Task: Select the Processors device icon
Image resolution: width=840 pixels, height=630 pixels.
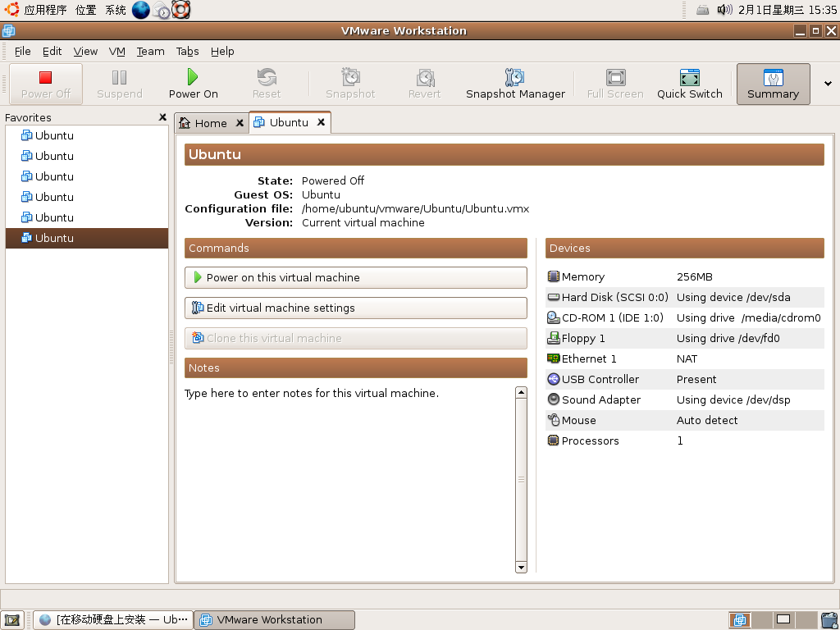Action: 554,441
